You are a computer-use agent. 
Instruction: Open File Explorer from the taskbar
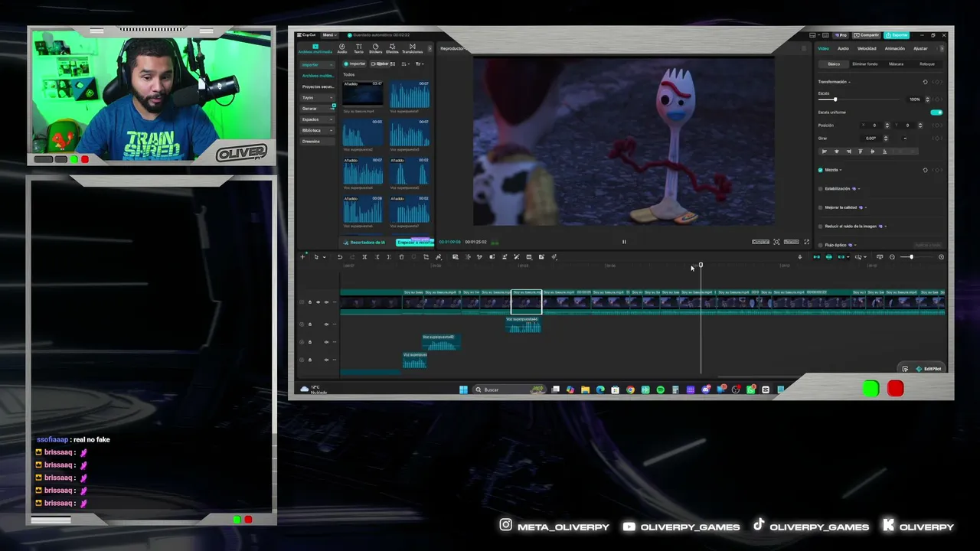pyautogui.click(x=585, y=390)
